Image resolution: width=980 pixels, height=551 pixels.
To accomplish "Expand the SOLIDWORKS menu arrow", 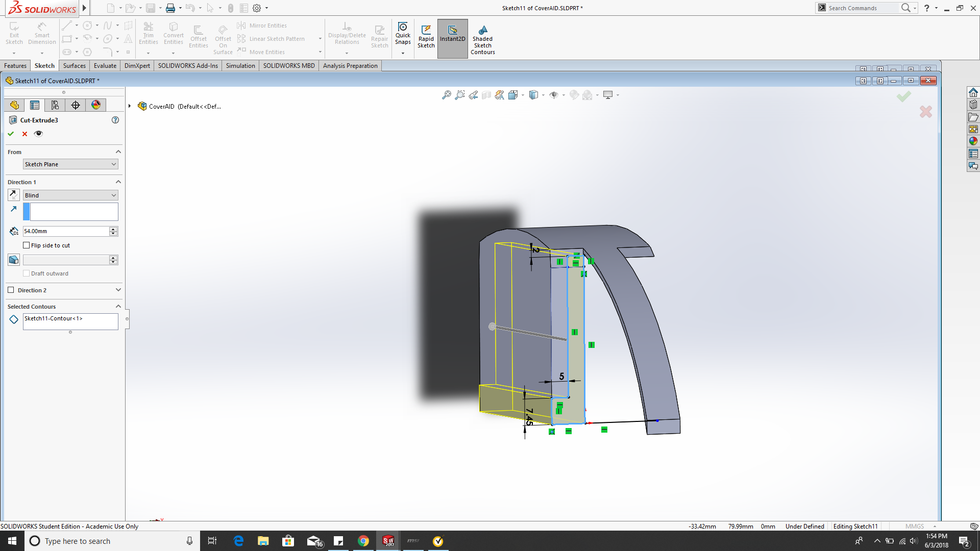I will [85, 8].
